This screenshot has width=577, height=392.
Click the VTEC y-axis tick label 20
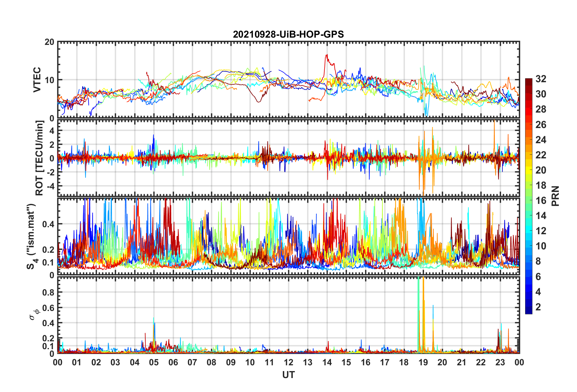coord(49,42)
